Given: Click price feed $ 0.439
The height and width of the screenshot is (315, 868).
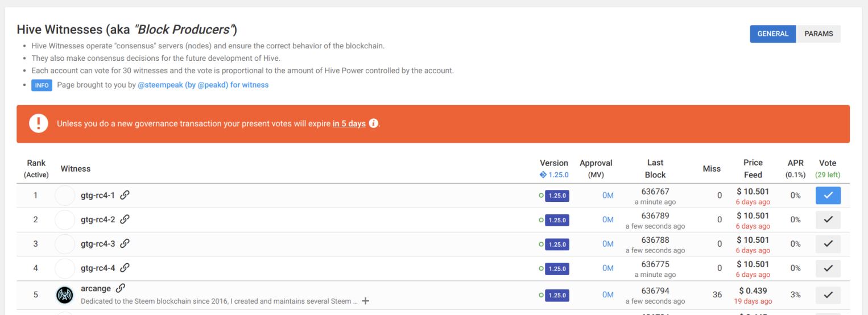Looking at the screenshot, I should pos(753,291).
